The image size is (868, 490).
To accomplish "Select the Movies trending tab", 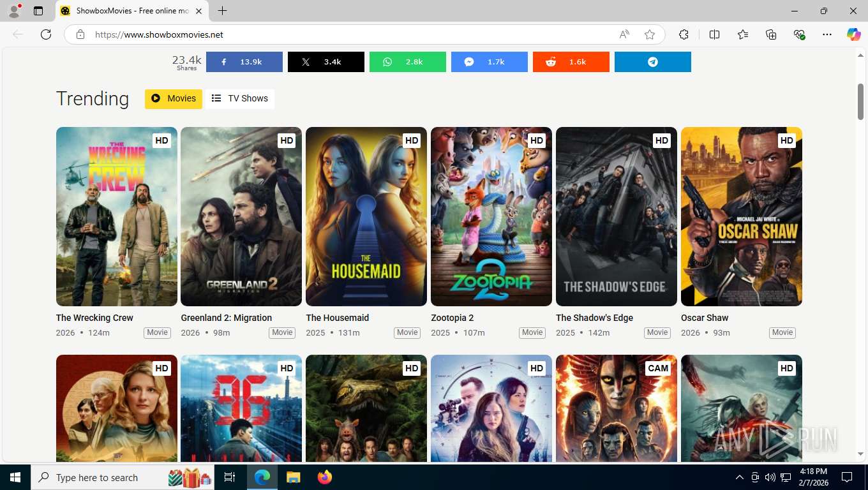I will (x=174, y=99).
